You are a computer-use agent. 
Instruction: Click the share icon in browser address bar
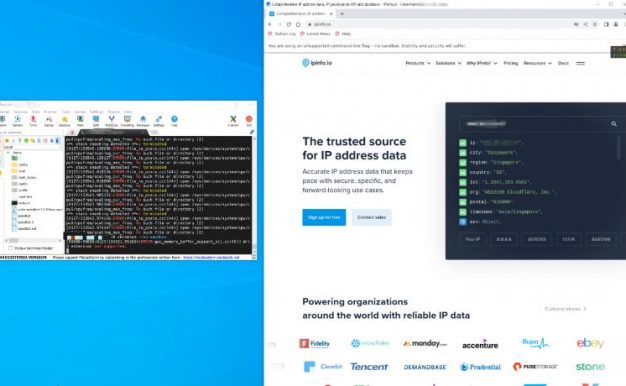(x=586, y=24)
